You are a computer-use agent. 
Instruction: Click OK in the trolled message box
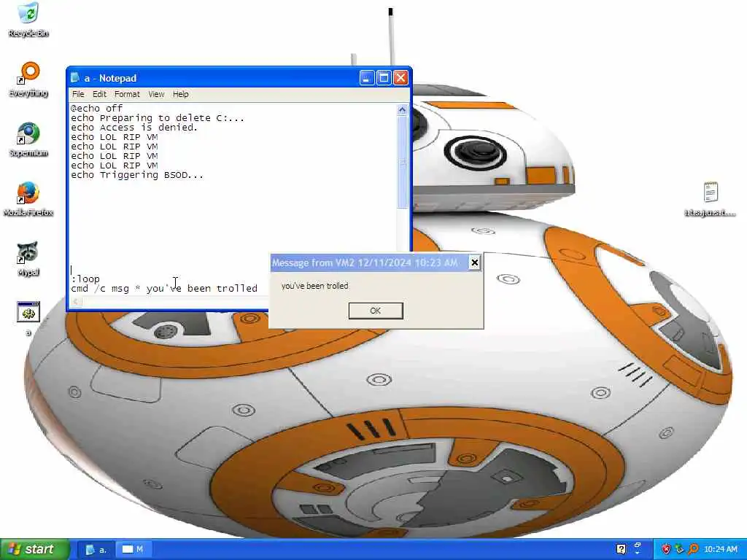376,311
